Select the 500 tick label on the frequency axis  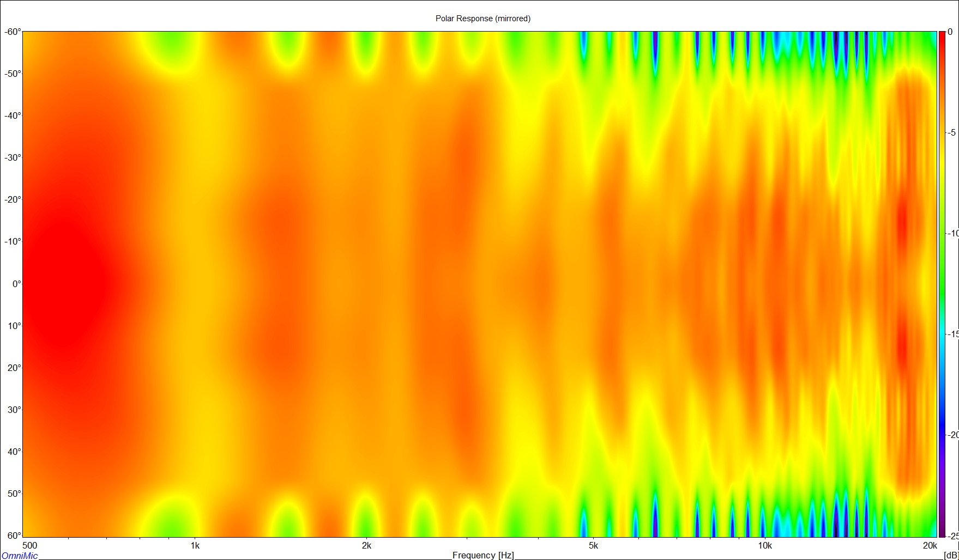(x=29, y=545)
